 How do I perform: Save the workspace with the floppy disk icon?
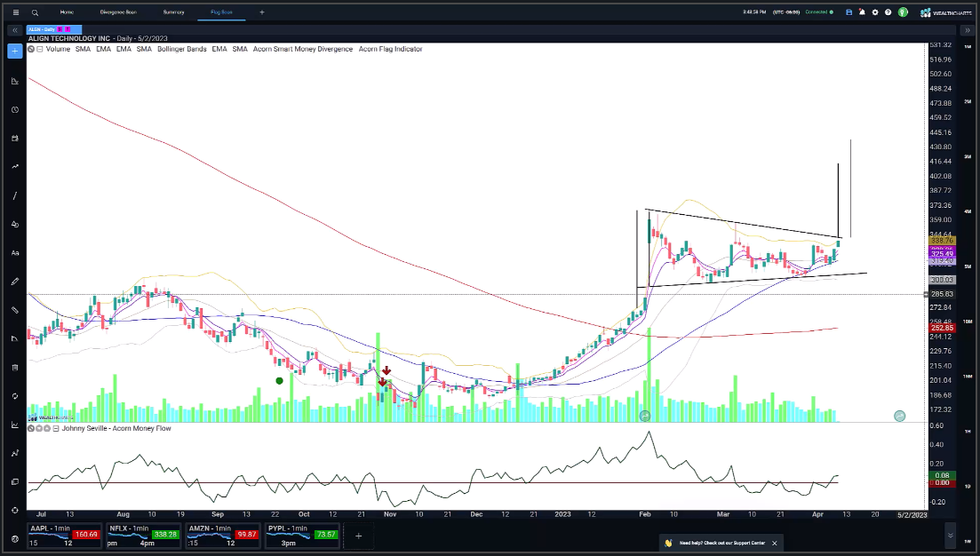point(849,12)
